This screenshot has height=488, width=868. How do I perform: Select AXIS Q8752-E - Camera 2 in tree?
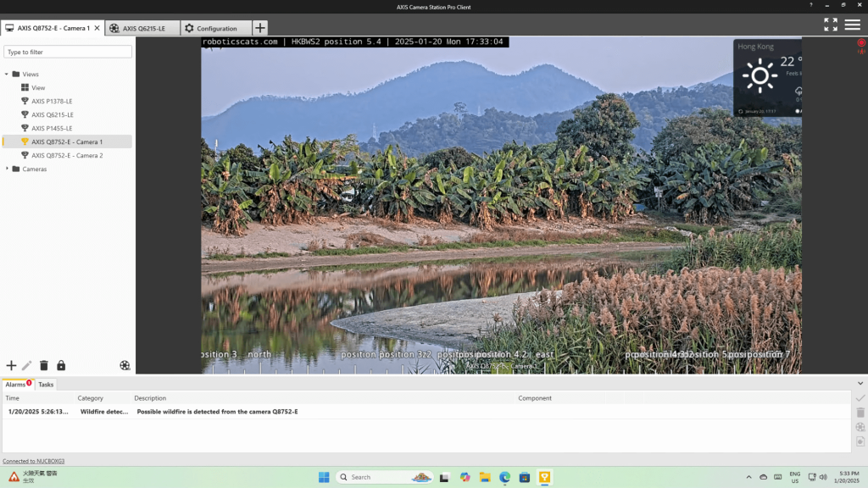pyautogui.click(x=67, y=156)
